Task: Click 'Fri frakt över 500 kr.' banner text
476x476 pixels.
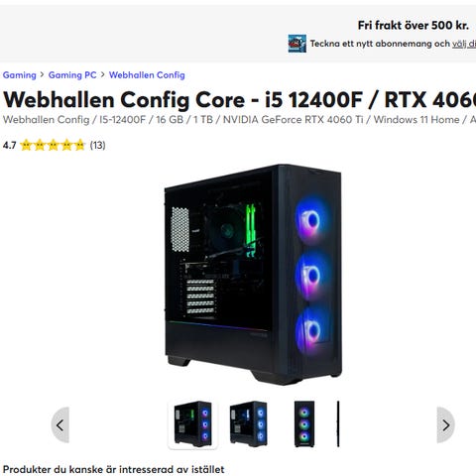Action: click(x=414, y=25)
